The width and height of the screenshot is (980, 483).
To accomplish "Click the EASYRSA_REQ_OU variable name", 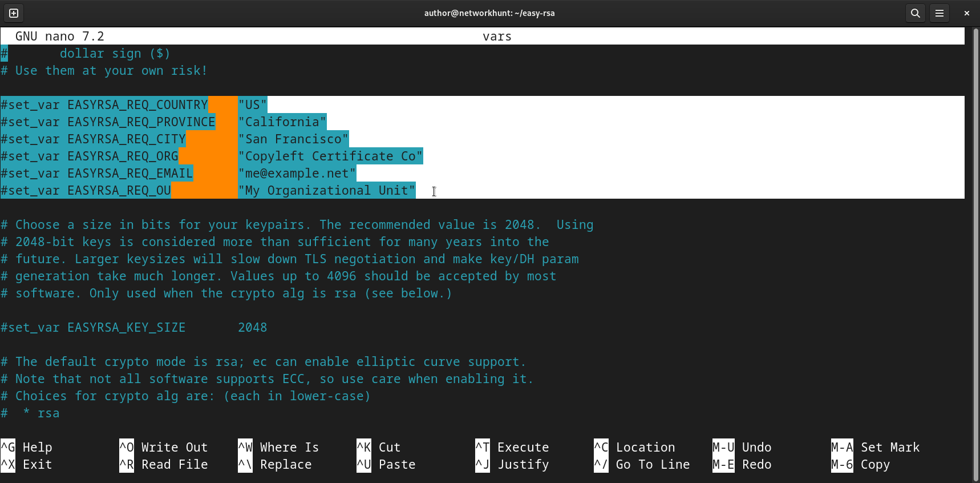I will click(119, 191).
